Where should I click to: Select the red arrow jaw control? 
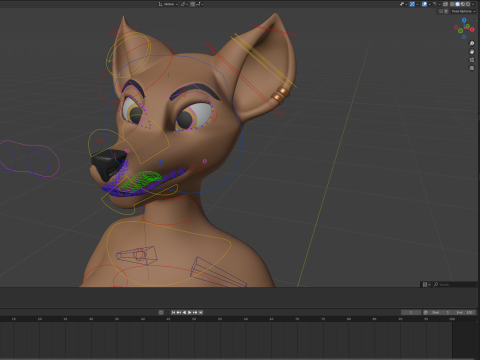click(196, 168)
